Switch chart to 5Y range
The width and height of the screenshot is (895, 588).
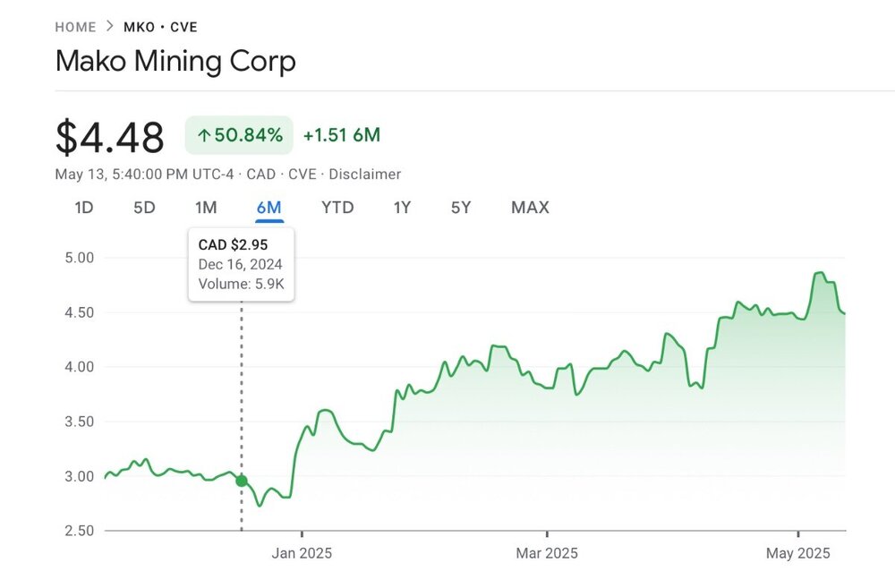click(x=461, y=208)
